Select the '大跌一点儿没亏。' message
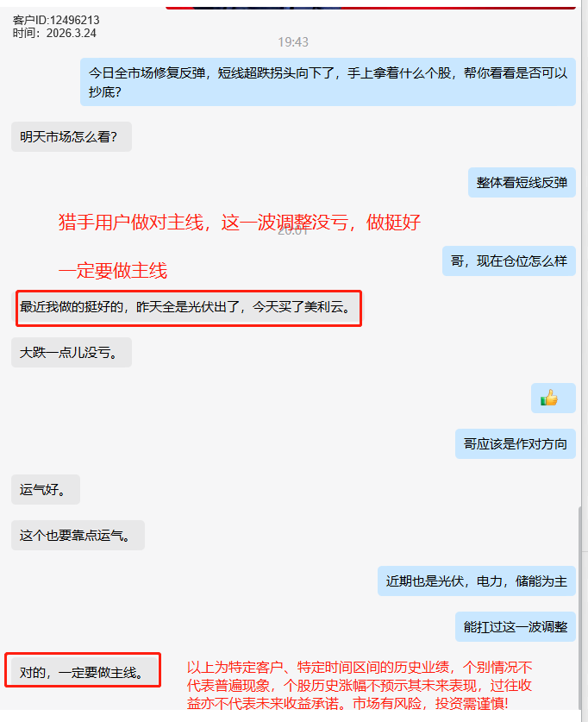The height and width of the screenshot is (722, 588). tap(72, 352)
